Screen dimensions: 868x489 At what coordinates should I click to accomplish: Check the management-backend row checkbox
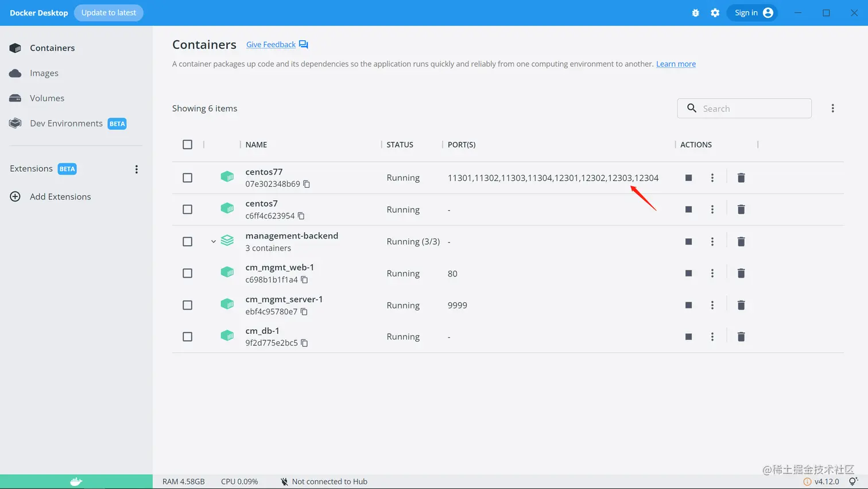187,241
